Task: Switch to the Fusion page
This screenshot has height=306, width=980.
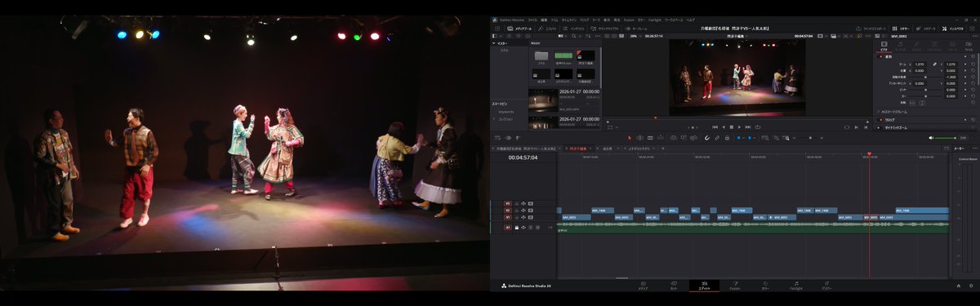Action: pos(735,286)
